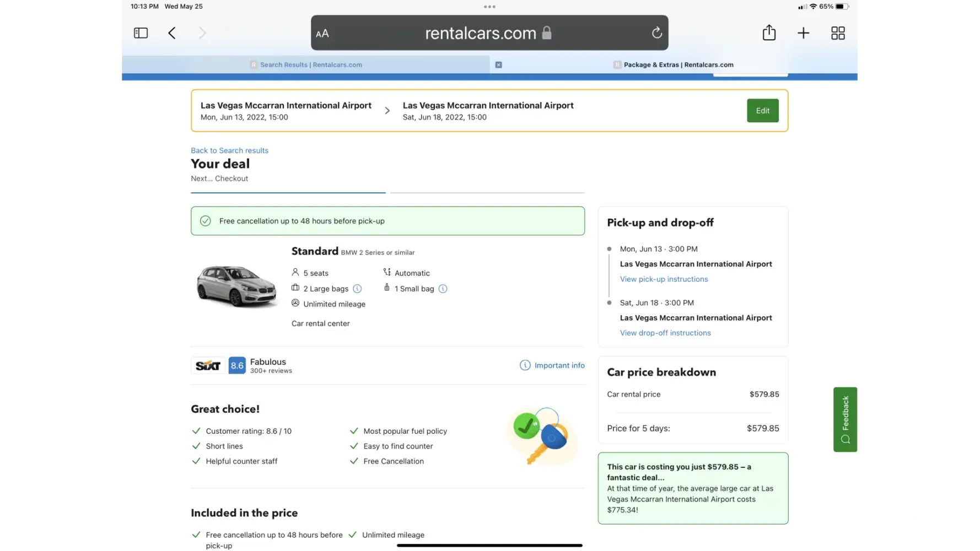The image size is (980, 551).
Task: Tap the BMW 2 Series car thumbnail
Action: point(237,285)
